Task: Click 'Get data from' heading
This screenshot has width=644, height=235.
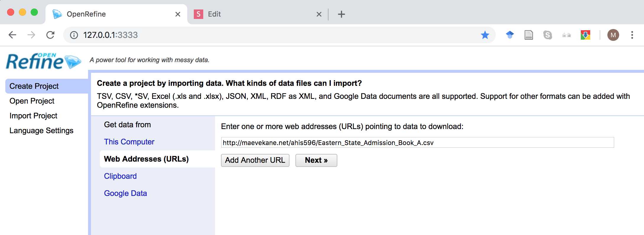Action: click(x=127, y=125)
